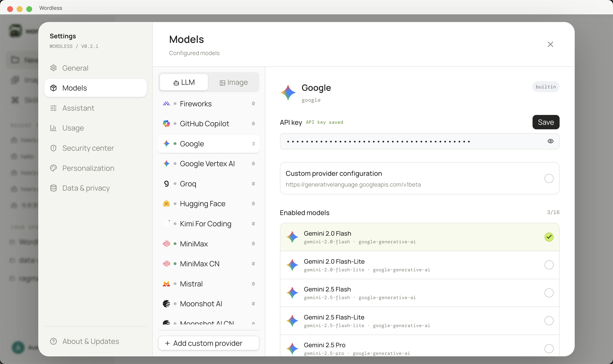Image resolution: width=613 pixels, height=364 pixels.
Task: Click the Hugging Face emoji logo
Action: [166, 204]
